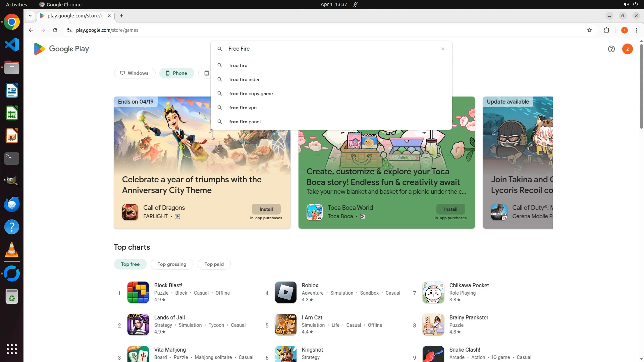Choose the "free fire india" suggestion

[244, 79]
